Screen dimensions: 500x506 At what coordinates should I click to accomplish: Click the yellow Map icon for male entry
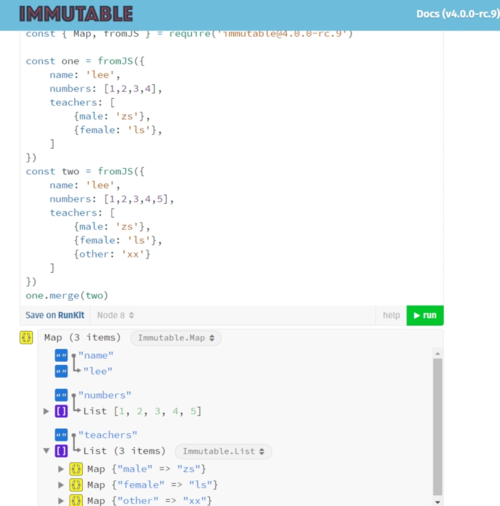(x=76, y=469)
